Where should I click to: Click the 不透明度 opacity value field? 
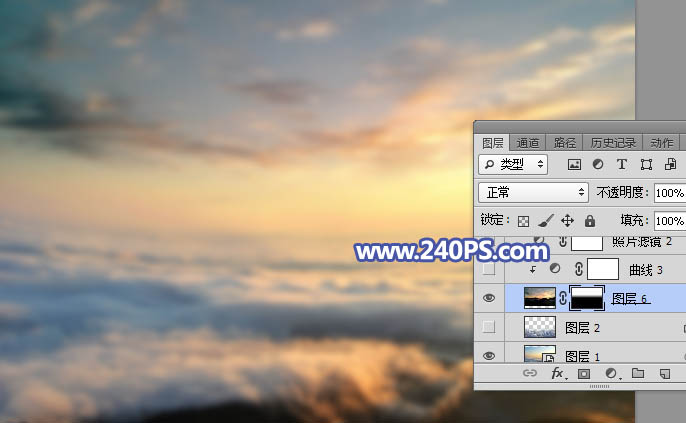[670, 192]
